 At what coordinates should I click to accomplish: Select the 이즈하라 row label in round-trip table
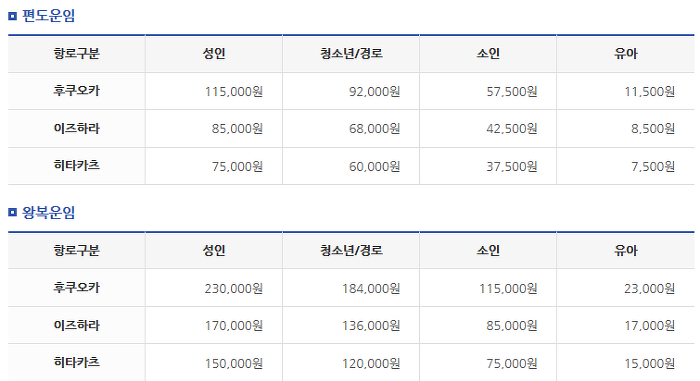76,325
